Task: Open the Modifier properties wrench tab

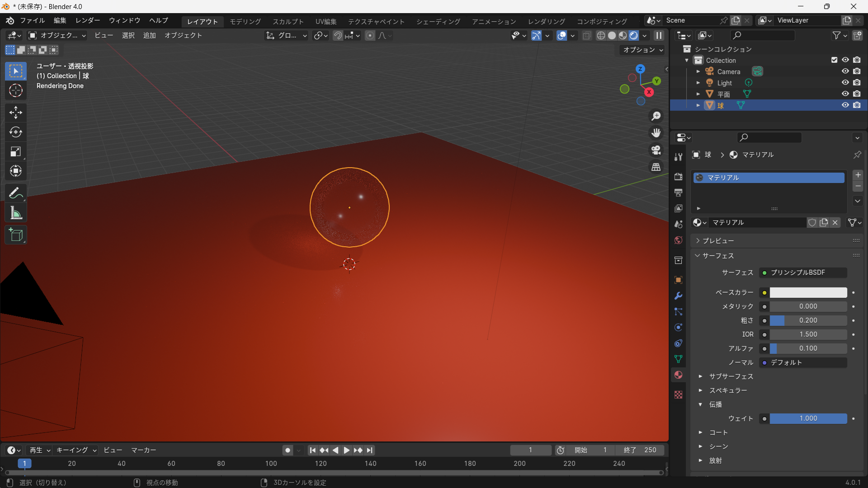Action: click(x=678, y=296)
